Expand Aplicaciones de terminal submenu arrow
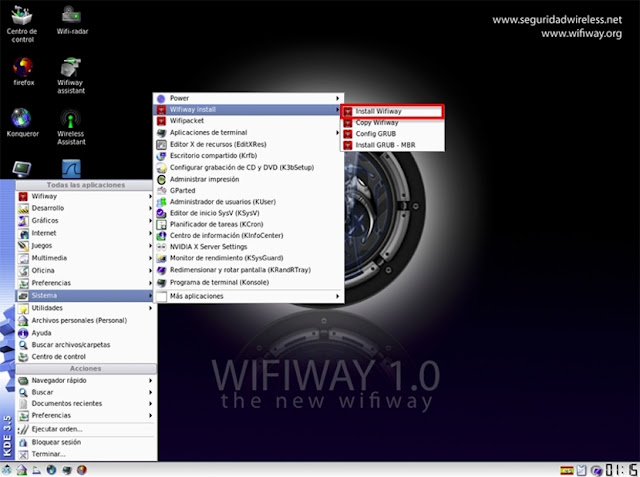Screen dimensions: 640x477 338,133
